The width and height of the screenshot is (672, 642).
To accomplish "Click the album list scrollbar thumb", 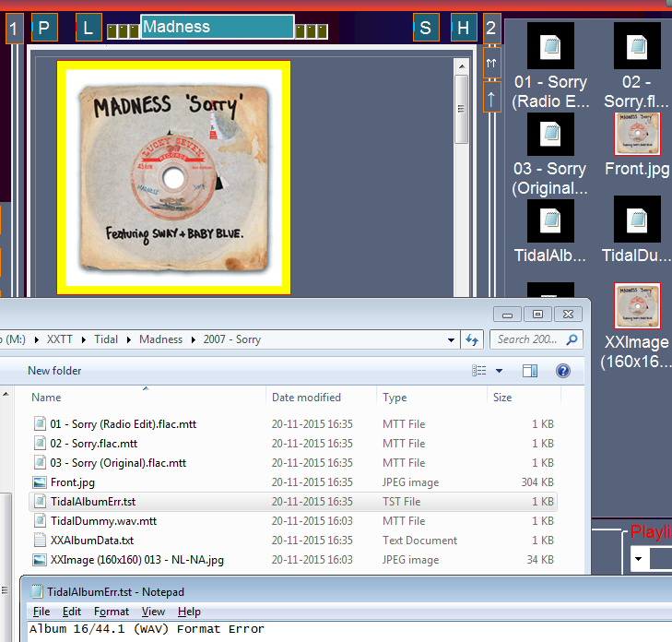I will [x=461, y=109].
